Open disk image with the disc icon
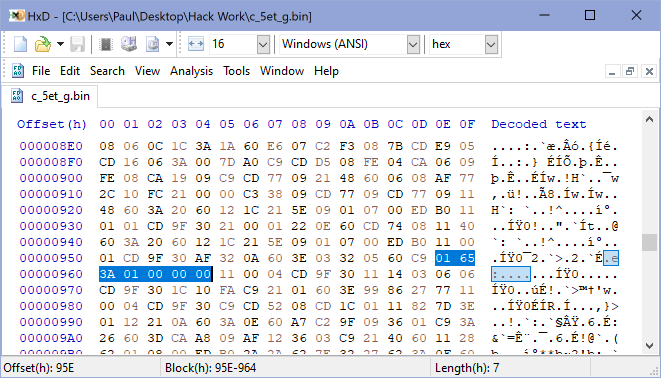Viewport: 661px width, 378px height. pyautogui.click(x=153, y=44)
